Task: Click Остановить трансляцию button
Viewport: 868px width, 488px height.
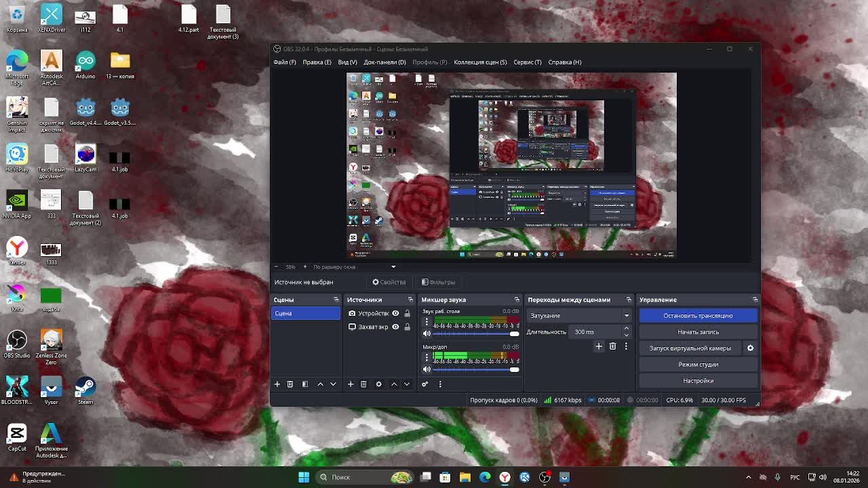Action: [698, 315]
